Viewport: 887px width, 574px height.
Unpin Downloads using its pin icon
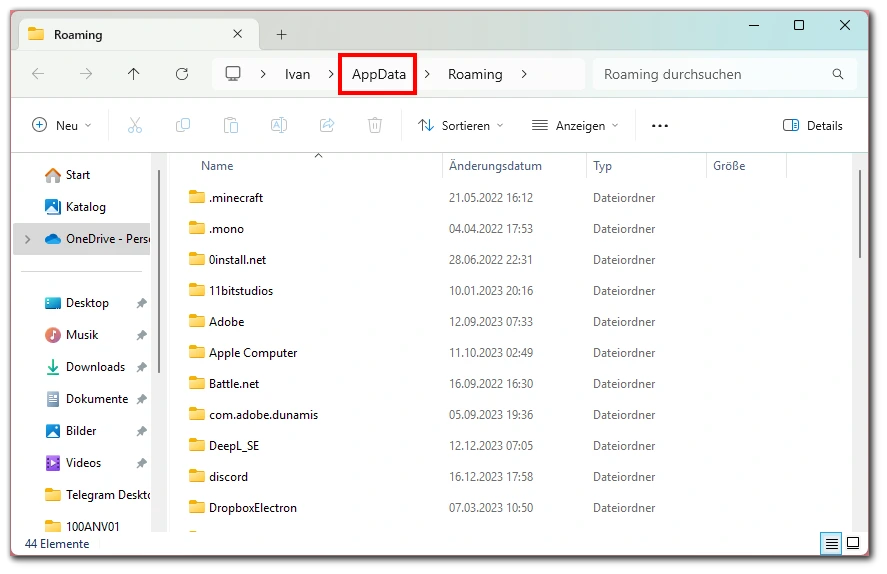pos(141,367)
